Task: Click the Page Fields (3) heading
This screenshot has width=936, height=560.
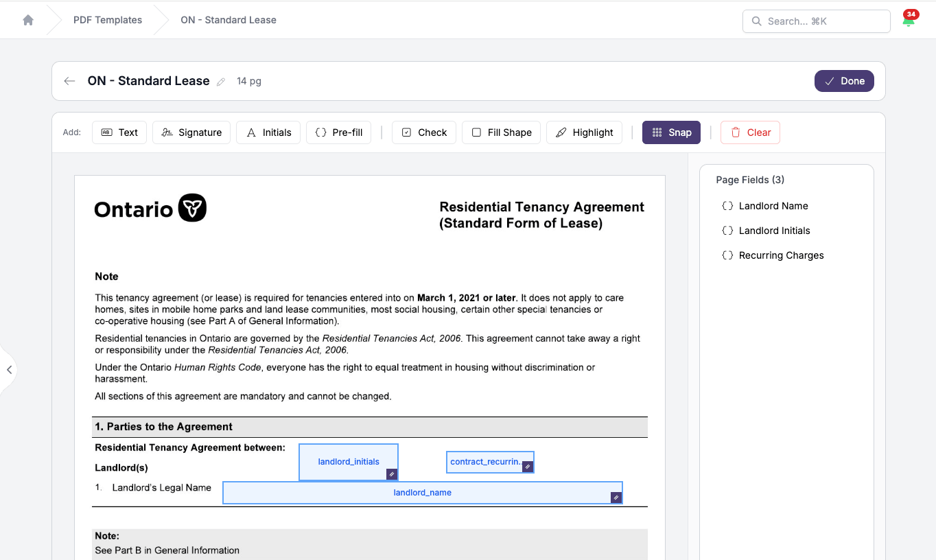Action: [x=750, y=180]
